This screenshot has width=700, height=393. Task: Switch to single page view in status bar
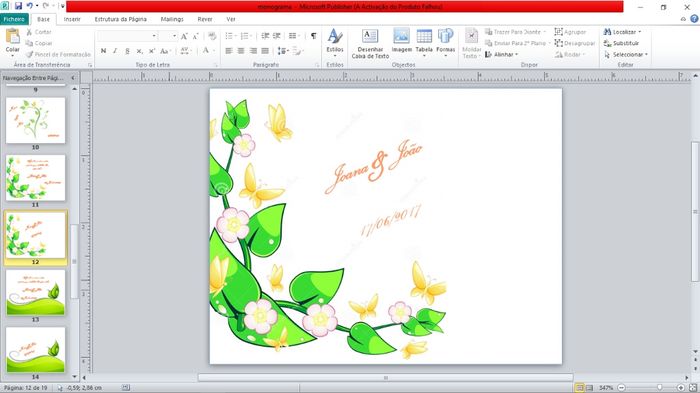pos(579,388)
